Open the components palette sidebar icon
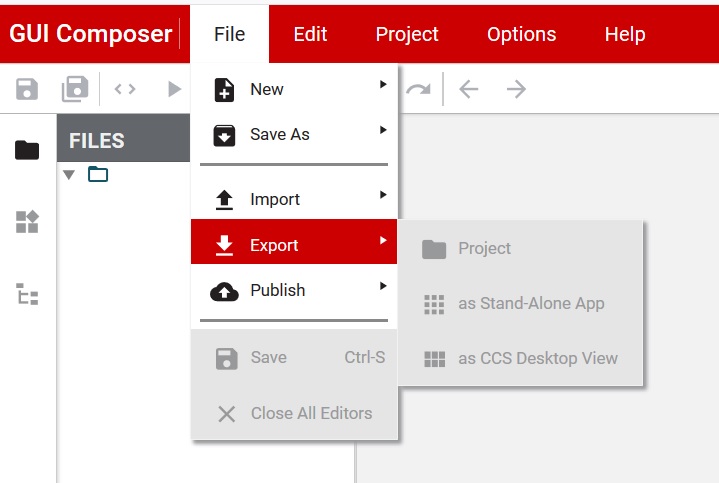The image size is (719, 483). click(27, 222)
